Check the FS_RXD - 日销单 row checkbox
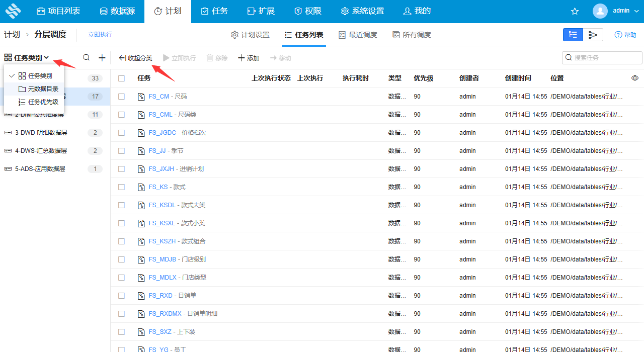Viewport: 644px width, 352px height. pos(121,295)
